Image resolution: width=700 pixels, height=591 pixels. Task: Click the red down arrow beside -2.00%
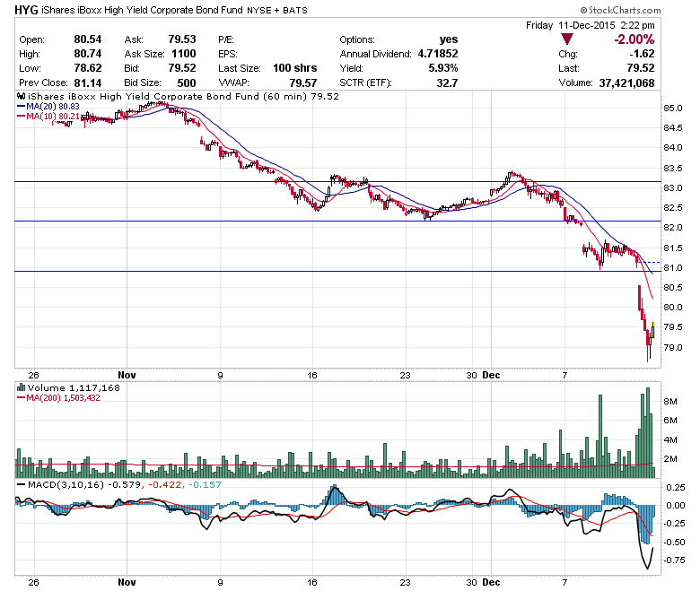point(568,39)
